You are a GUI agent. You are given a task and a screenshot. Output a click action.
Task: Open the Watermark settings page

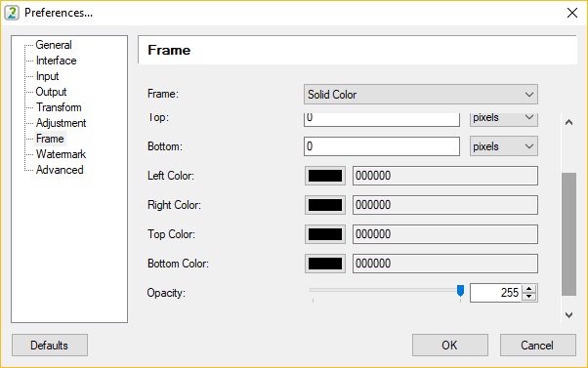click(61, 154)
